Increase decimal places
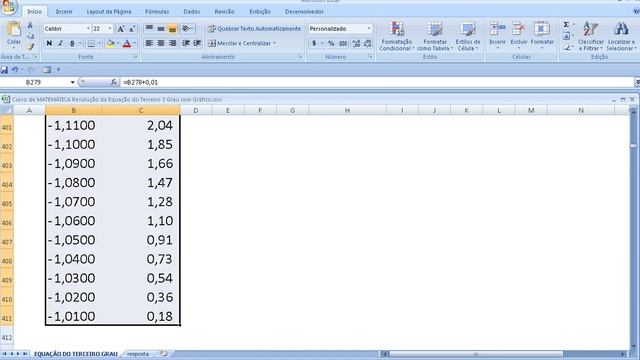This screenshot has width=640, height=360. tap(356, 43)
